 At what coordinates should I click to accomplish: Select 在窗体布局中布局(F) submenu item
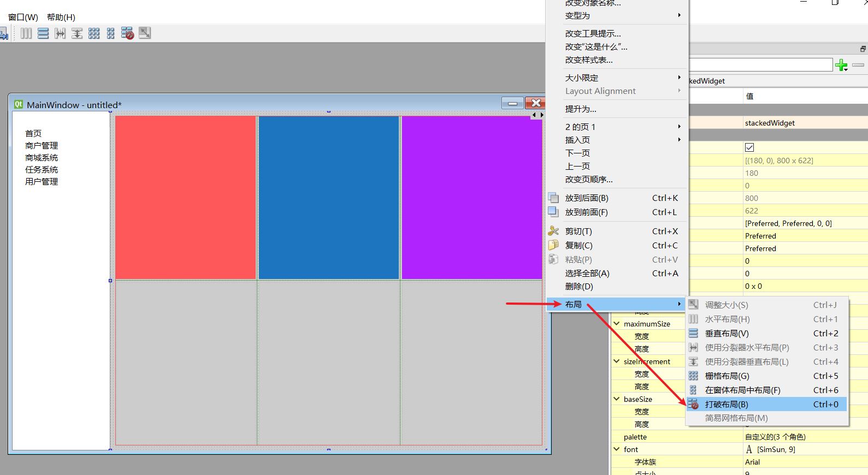[766, 390]
